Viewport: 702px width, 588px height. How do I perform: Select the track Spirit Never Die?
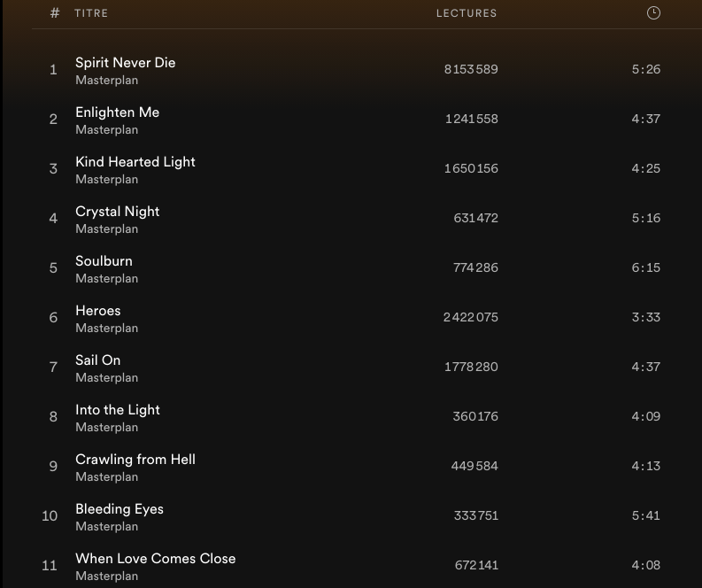125,63
